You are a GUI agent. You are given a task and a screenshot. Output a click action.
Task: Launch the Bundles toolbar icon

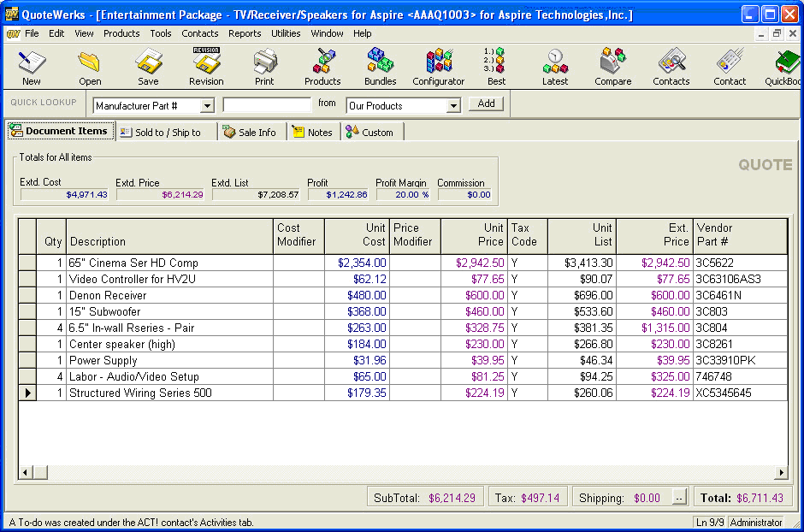click(381, 66)
